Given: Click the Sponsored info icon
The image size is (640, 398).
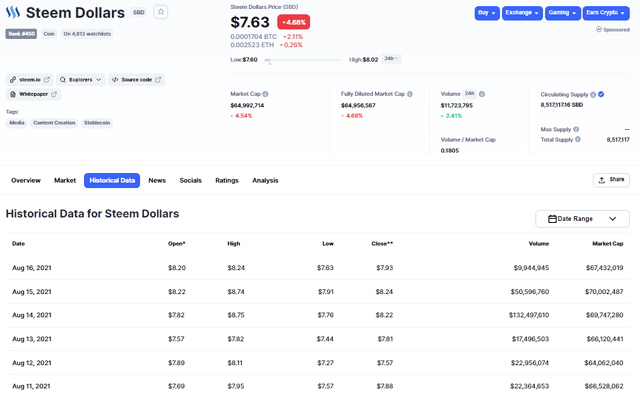Looking at the screenshot, I should 599,29.
